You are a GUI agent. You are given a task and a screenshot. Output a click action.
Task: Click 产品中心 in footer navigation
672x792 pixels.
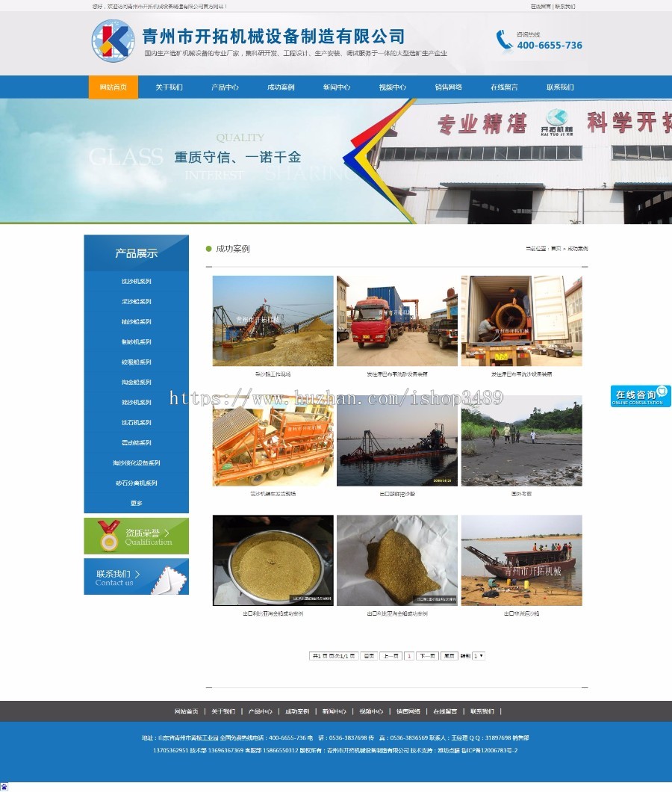(x=260, y=711)
